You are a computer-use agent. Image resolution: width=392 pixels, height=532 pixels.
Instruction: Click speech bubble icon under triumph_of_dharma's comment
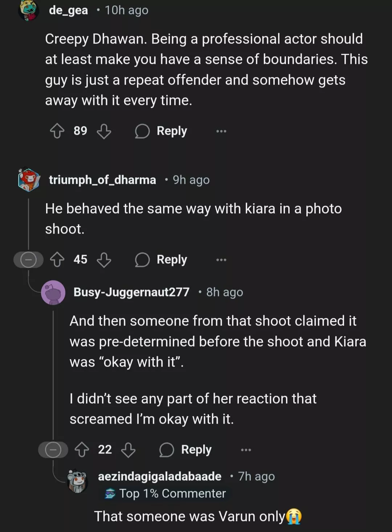[142, 260]
